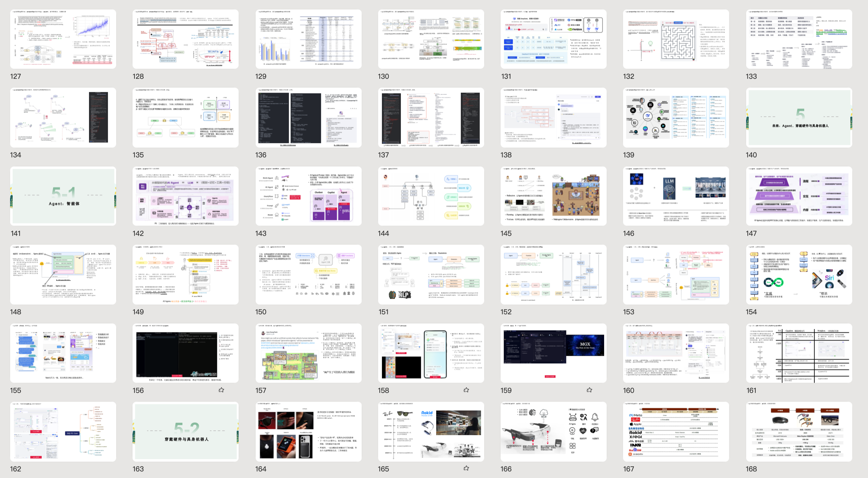Image resolution: width=868 pixels, height=478 pixels.
Task: Click slide number label 148
Action: pos(16,312)
